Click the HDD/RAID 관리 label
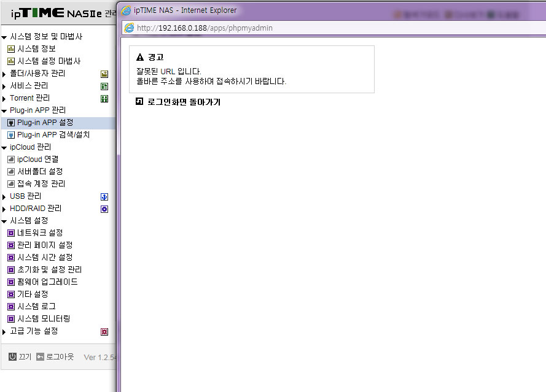 [36, 209]
